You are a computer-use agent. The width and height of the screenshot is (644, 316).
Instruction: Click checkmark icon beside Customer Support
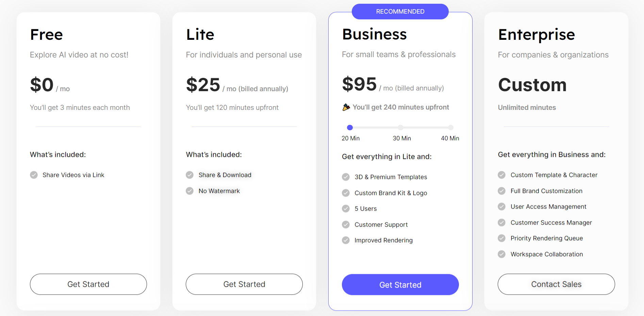(346, 224)
